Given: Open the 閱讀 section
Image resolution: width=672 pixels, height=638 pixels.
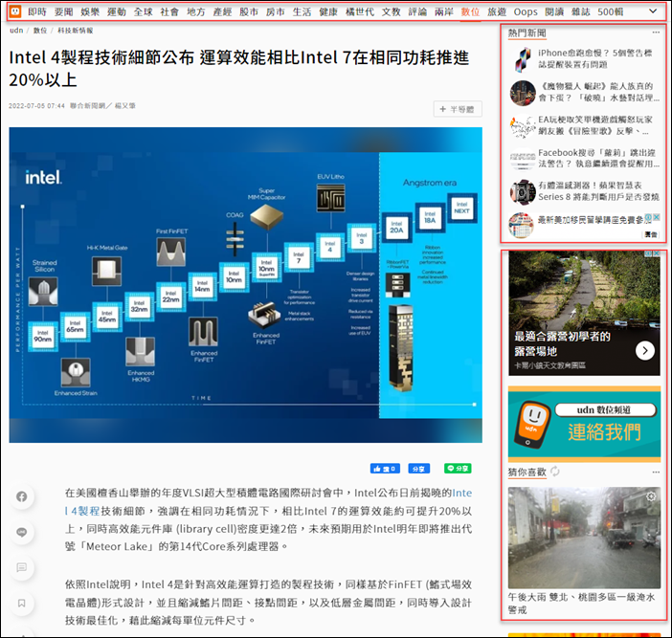Looking at the screenshot, I should click(554, 12).
